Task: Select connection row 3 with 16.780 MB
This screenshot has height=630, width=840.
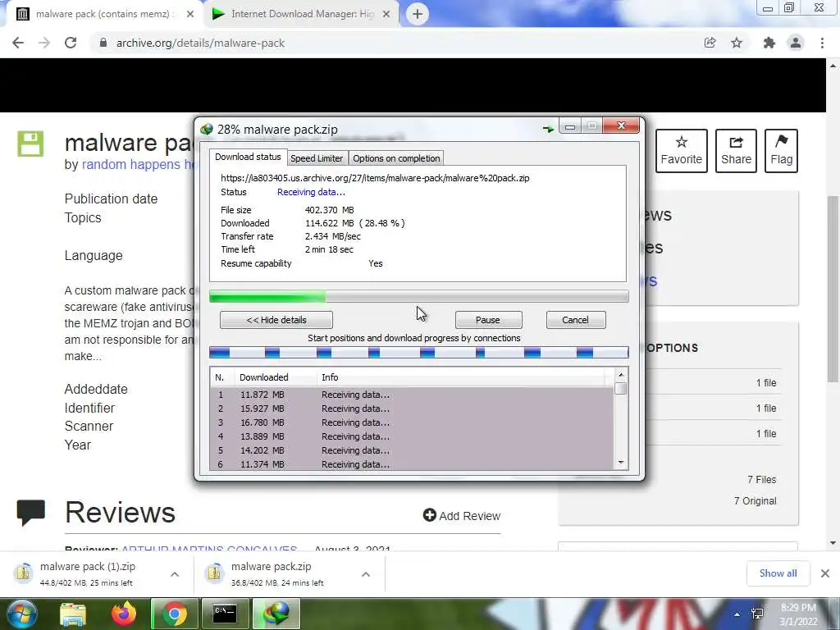Action: 412,422
